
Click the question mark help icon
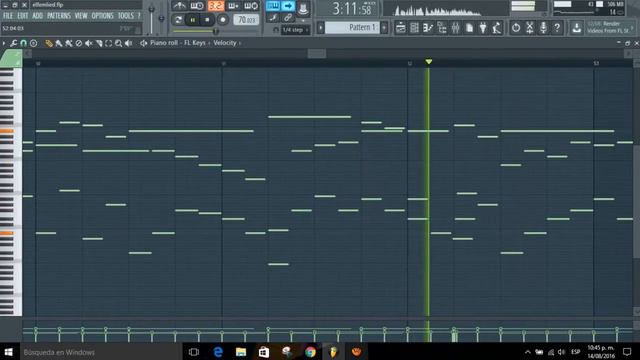pos(557,28)
